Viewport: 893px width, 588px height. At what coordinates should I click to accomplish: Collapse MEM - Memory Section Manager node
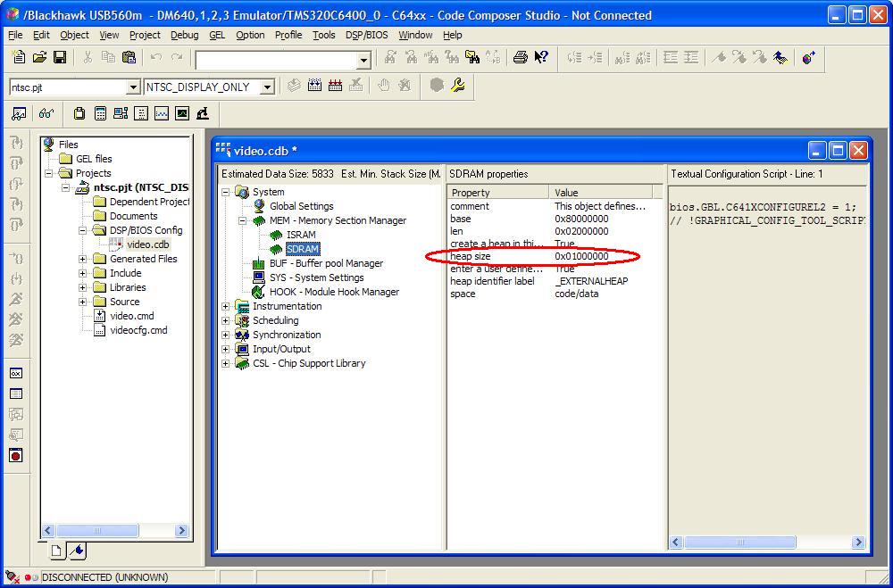pyautogui.click(x=243, y=221)
